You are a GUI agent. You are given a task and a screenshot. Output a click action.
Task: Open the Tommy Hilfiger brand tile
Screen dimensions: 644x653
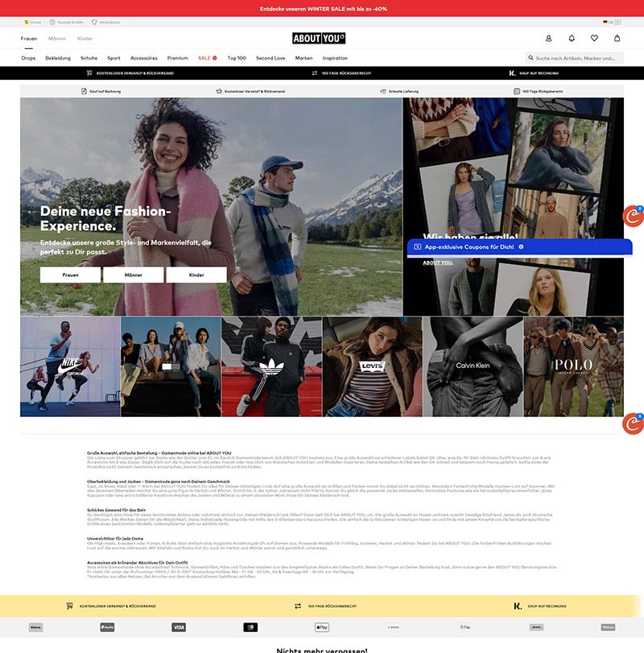pos(171,366)
